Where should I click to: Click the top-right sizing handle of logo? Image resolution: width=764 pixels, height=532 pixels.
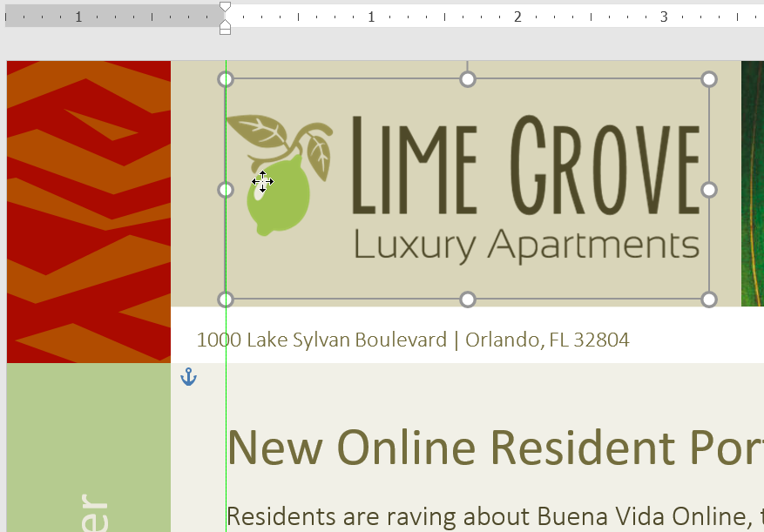709,79
